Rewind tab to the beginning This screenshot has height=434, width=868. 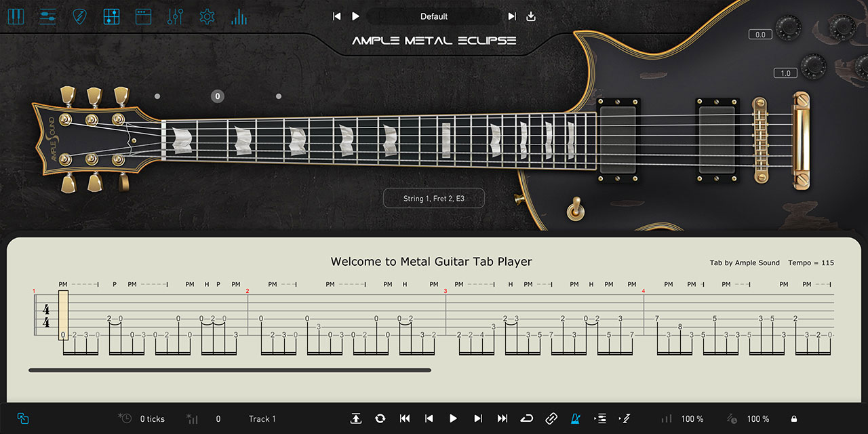pyautogui.click(x=405, y=418)
